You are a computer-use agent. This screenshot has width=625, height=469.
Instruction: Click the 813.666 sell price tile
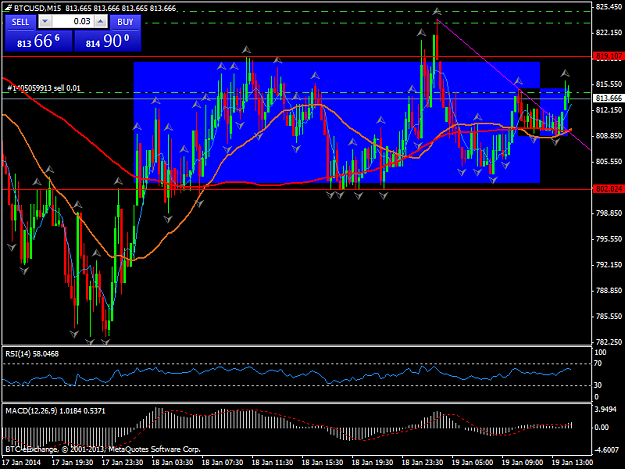tap(39, 41)
